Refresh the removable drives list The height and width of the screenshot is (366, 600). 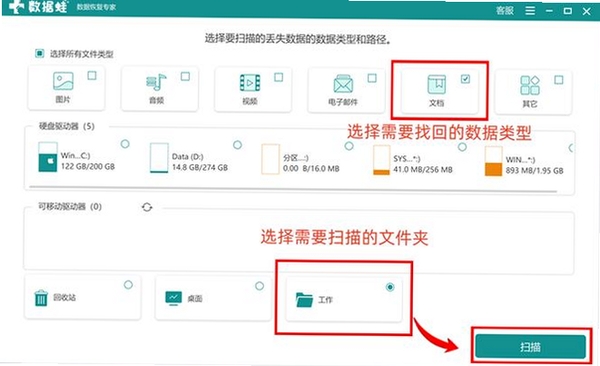147,208
